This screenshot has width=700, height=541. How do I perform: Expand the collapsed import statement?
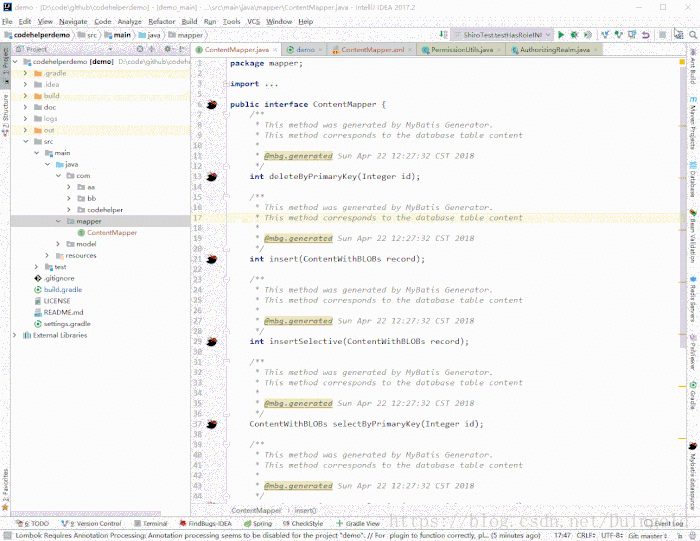click(226, 84)
